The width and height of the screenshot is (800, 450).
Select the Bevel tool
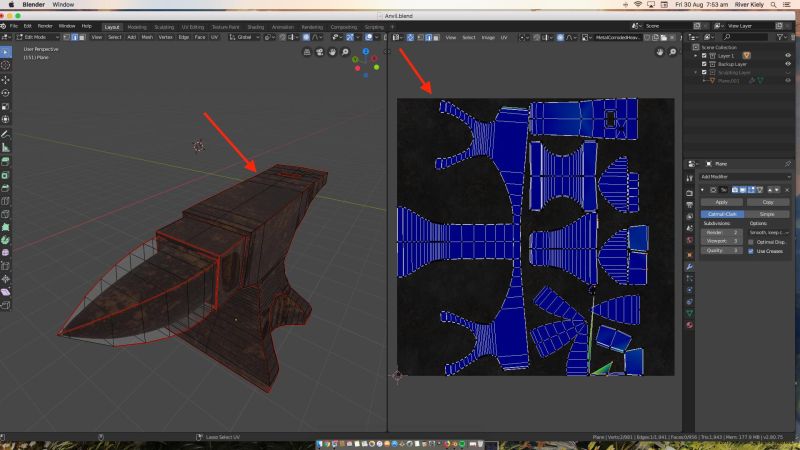[6, 188]
